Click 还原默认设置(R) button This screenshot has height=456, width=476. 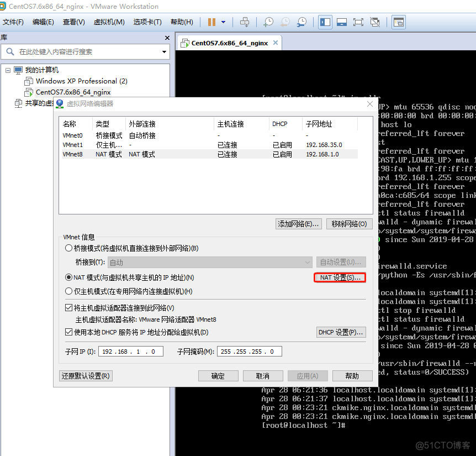point(86,376)
